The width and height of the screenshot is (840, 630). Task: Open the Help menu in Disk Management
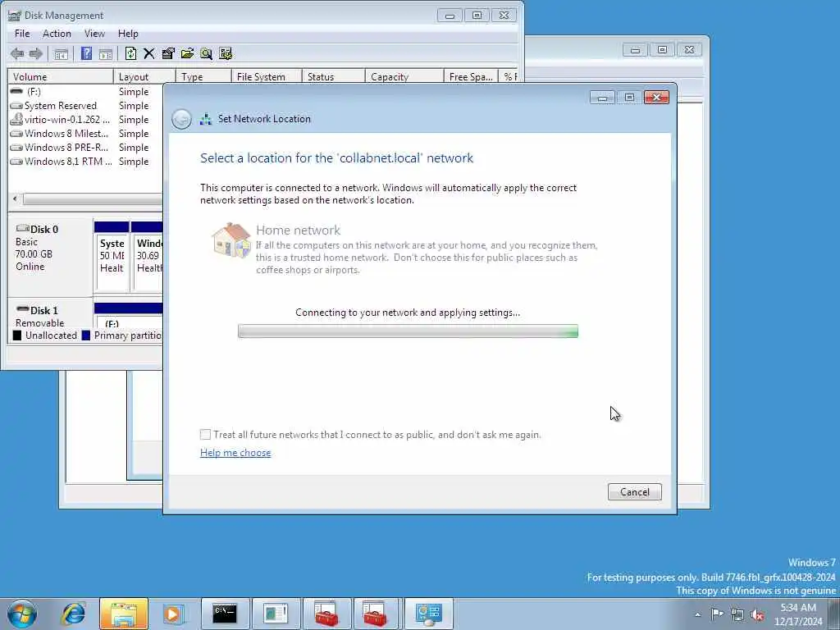click(x=128, y=34)
